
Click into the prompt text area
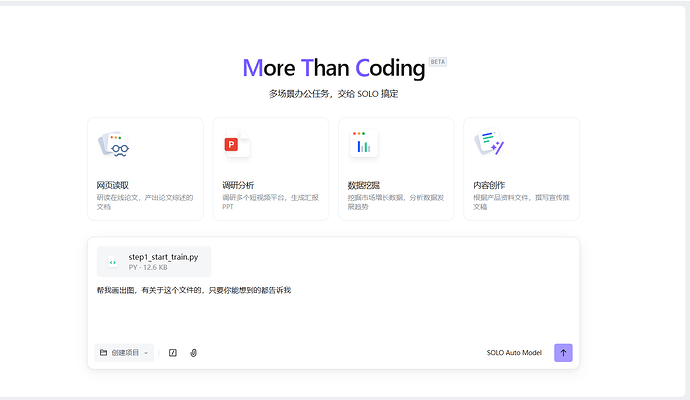coord(333,311)
